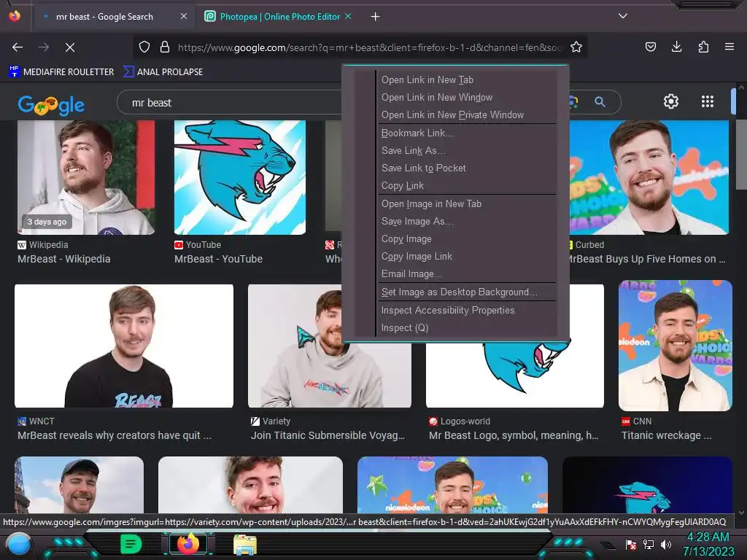The width and height of the screenshot is (747, 560).
Task: Choose Copy Image Link
Action: pyautogui.click(x=417, y=256)
